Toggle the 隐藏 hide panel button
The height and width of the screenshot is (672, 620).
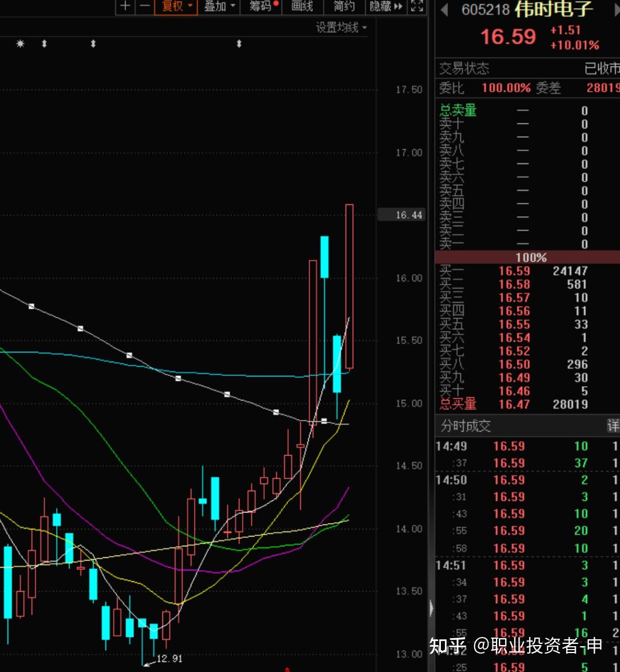pyautogui.click(x=385, y=6)
